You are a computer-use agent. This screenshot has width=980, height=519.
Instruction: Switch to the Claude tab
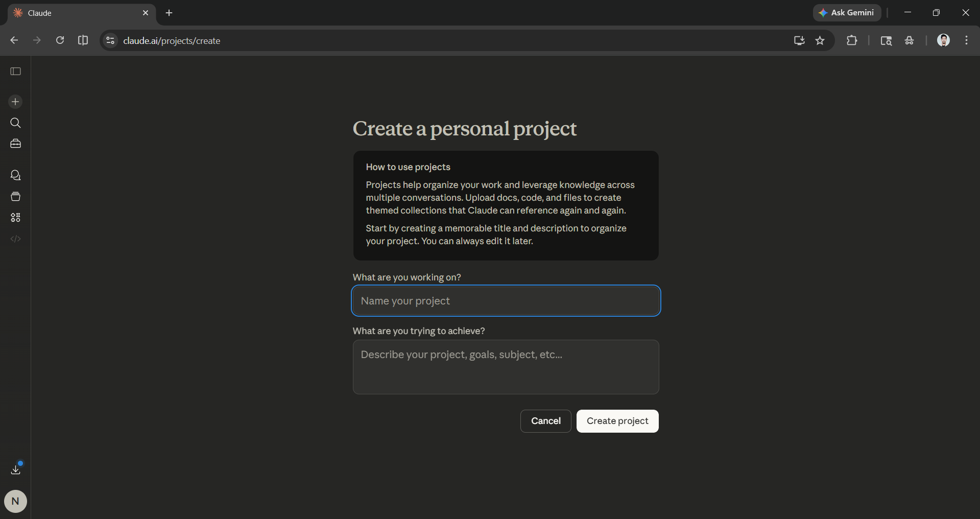tap(77, 13)
